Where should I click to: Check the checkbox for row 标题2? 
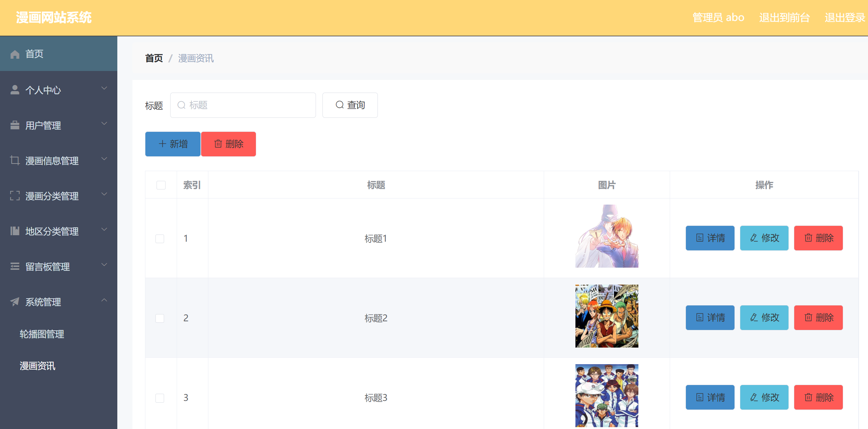[160, 318]
